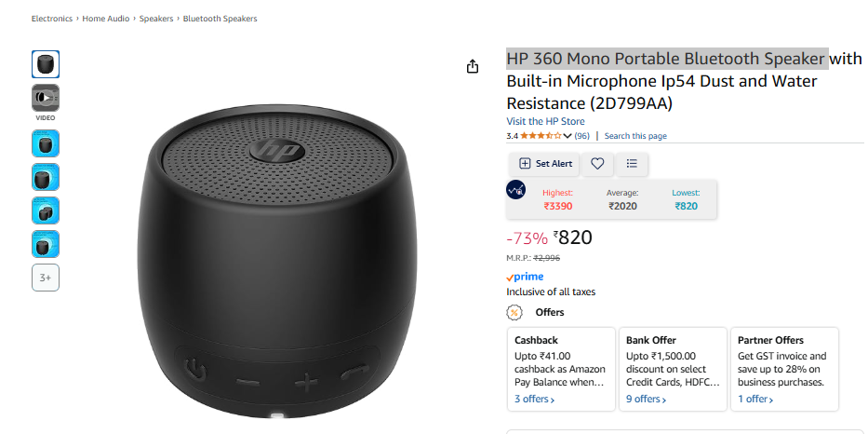Image resolution: width=868 pixels, height=434 pixels.
Task: Open the Search this page link
Action: coord(635,136)
